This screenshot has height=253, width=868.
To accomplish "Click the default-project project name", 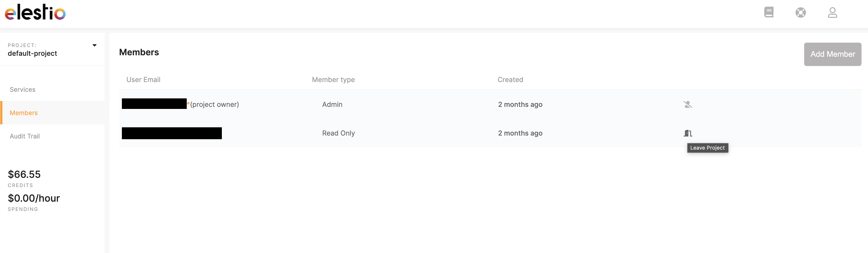I will point(32,54).
